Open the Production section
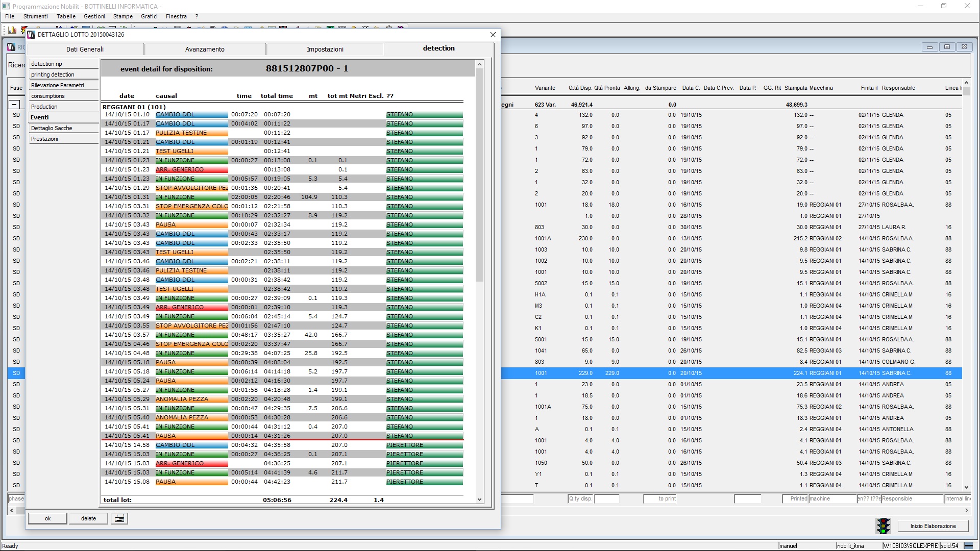The image size is (980, 551). pos(63,107)
